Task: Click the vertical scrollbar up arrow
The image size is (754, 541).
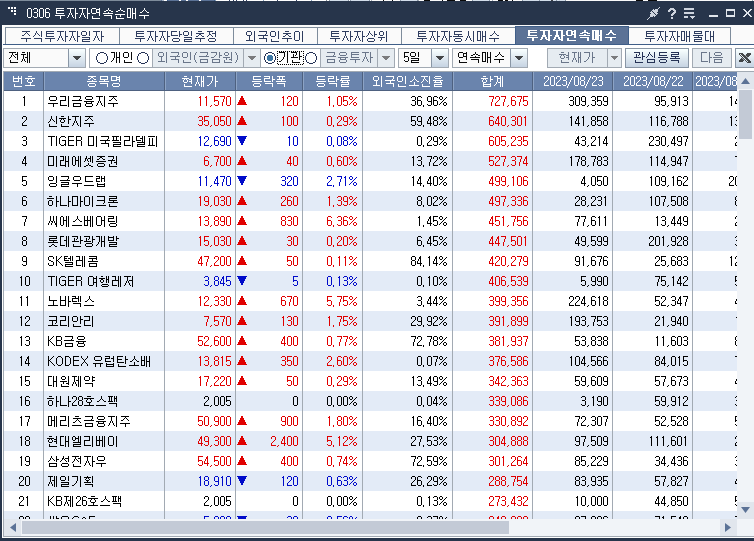Action: 745,81
